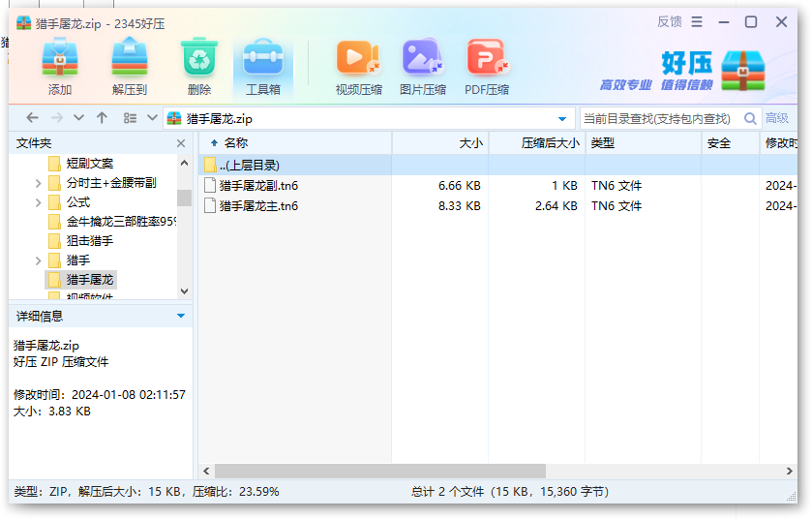Sort by 类型 column header

coord(644,143)
